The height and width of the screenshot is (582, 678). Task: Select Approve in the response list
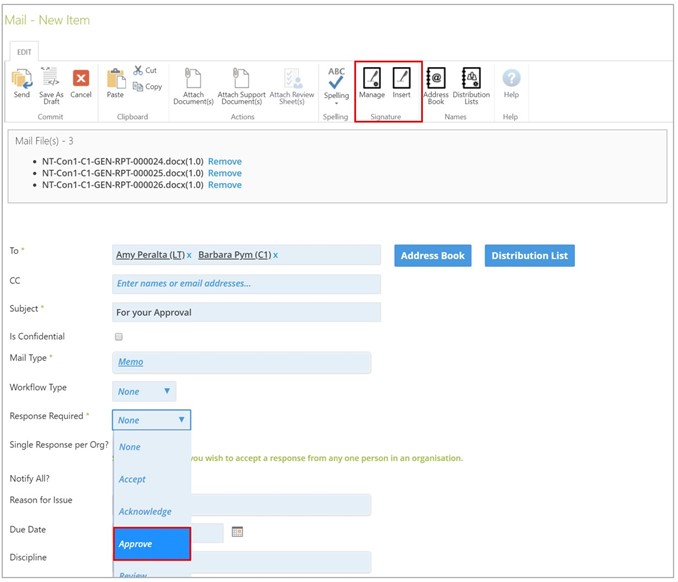[x=152, y=544]
